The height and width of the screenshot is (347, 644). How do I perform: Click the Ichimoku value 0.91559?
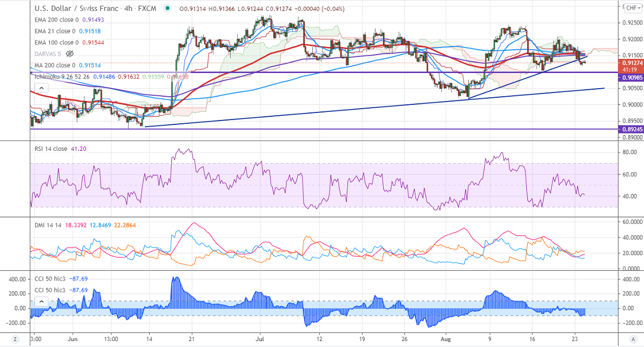click(x=153, y=77)
